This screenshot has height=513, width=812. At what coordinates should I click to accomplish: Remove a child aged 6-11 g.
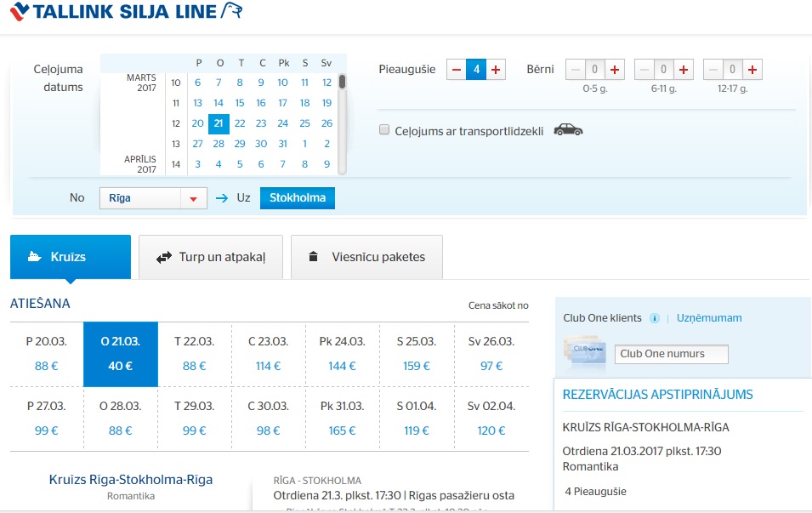(x=644, y=70)
